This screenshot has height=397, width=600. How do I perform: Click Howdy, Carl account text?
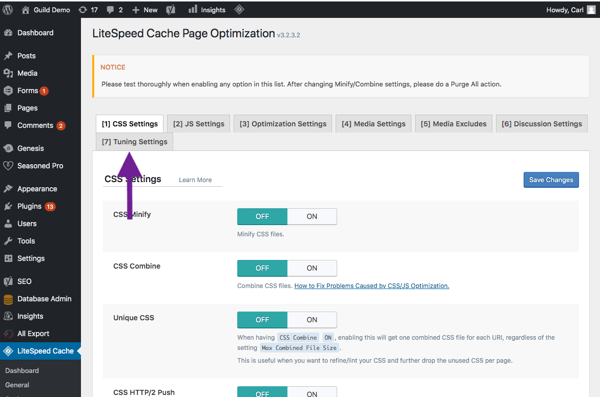pos(565,10)
